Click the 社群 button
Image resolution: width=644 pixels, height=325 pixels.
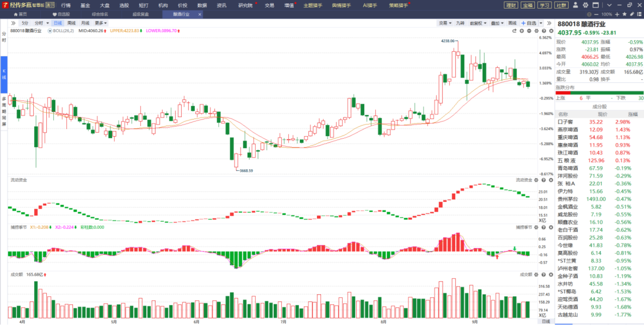[561, 5]
